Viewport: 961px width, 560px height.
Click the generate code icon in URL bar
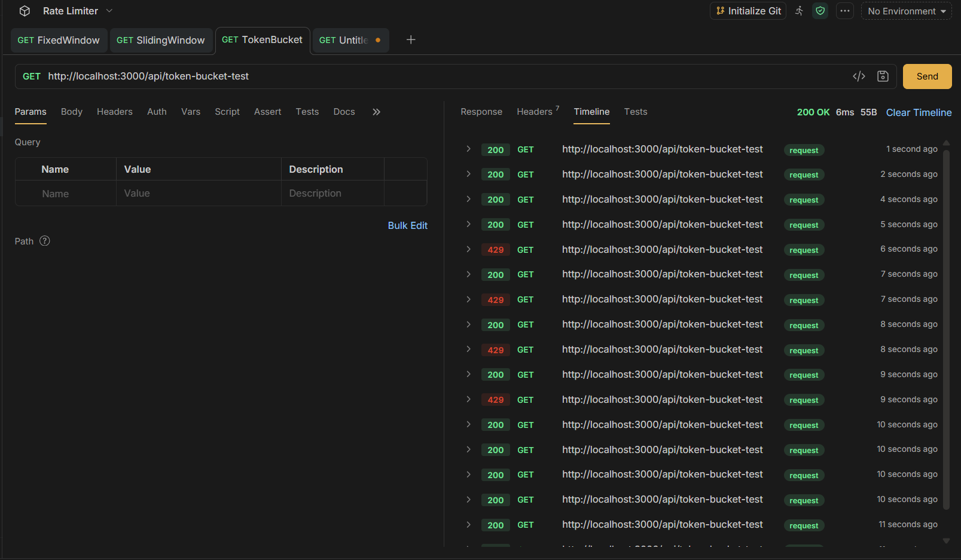[859, 76]
